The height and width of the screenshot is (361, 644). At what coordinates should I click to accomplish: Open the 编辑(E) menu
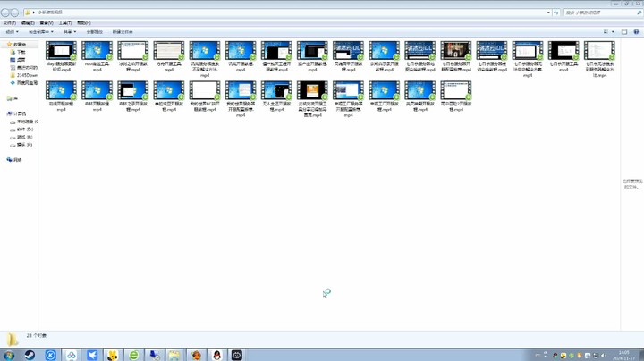(x=28, y=23)
